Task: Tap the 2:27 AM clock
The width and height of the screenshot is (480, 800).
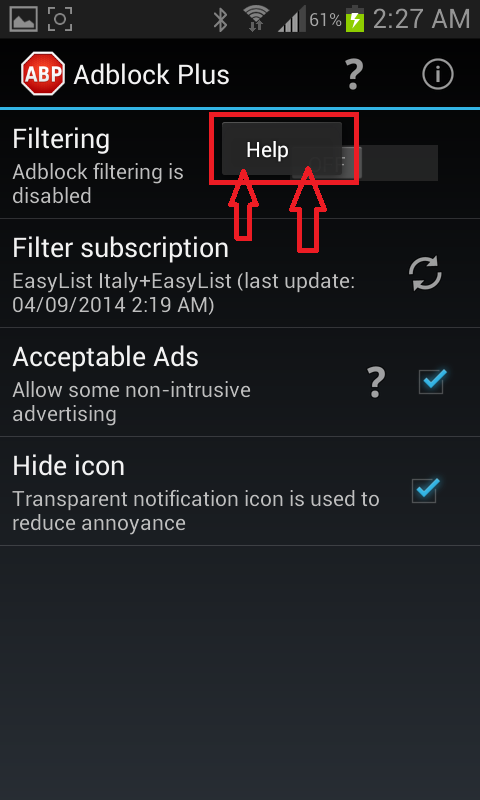Action: (421, 20)
